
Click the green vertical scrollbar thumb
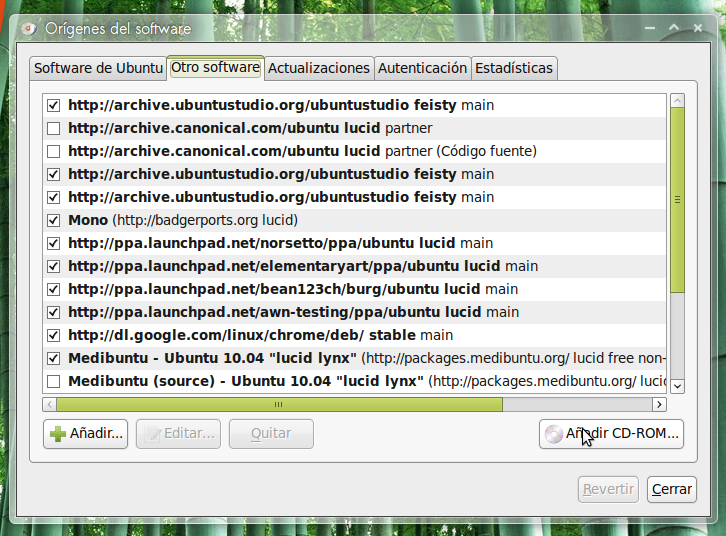click(677, 200)
